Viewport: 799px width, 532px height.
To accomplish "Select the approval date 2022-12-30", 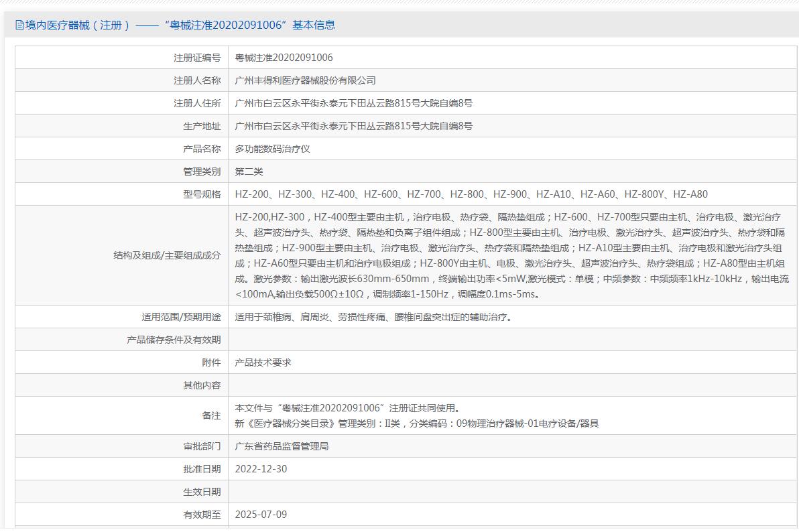I will pos(261,469).
